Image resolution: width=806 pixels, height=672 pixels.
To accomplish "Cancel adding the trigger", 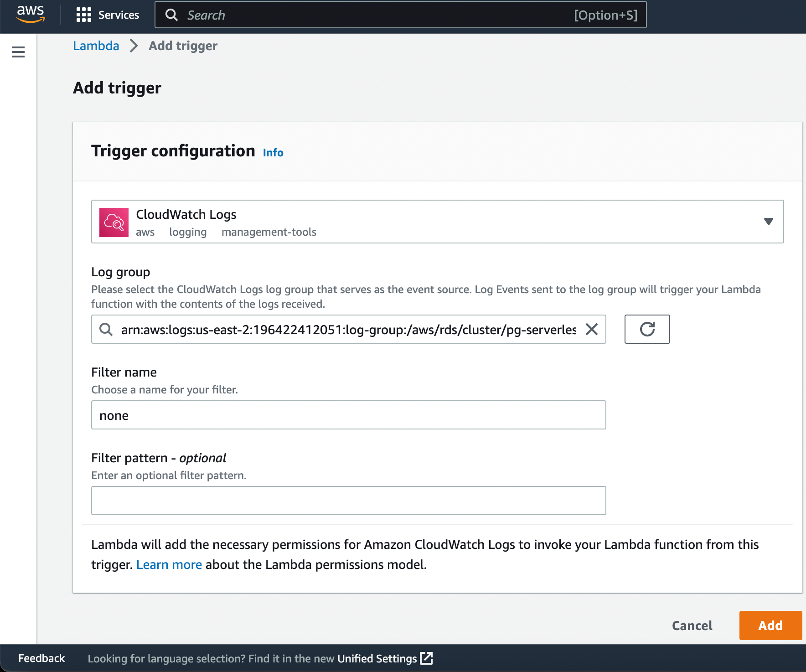I will tap(692, 625).
